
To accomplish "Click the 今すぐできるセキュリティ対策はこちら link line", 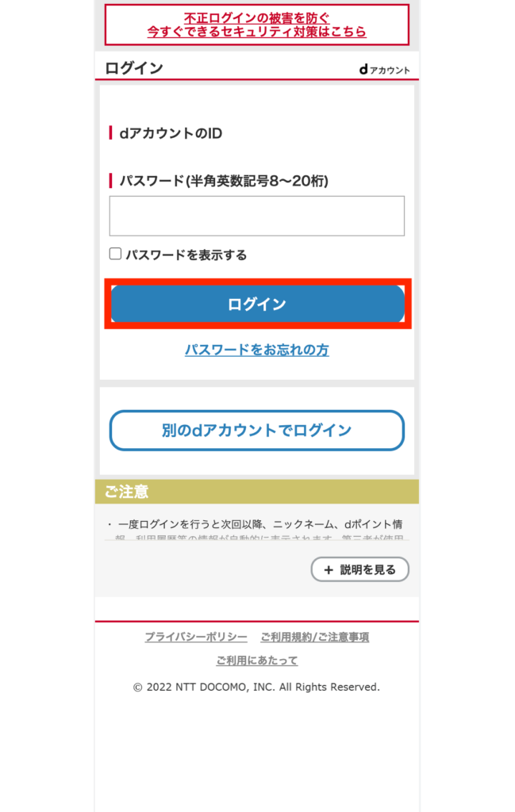I will (x=257, y=32).
